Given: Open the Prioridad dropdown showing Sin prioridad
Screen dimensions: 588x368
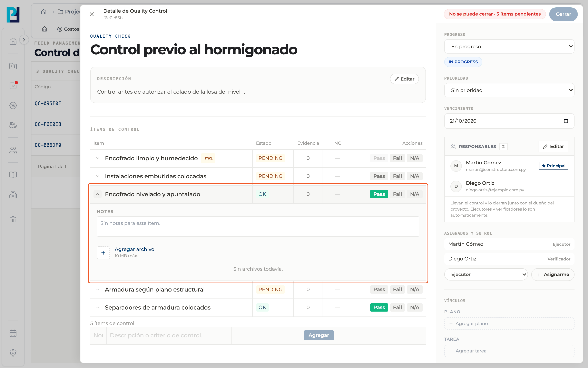Looking at the screenshot, I should pyautogui.click(x=509, y=90).
